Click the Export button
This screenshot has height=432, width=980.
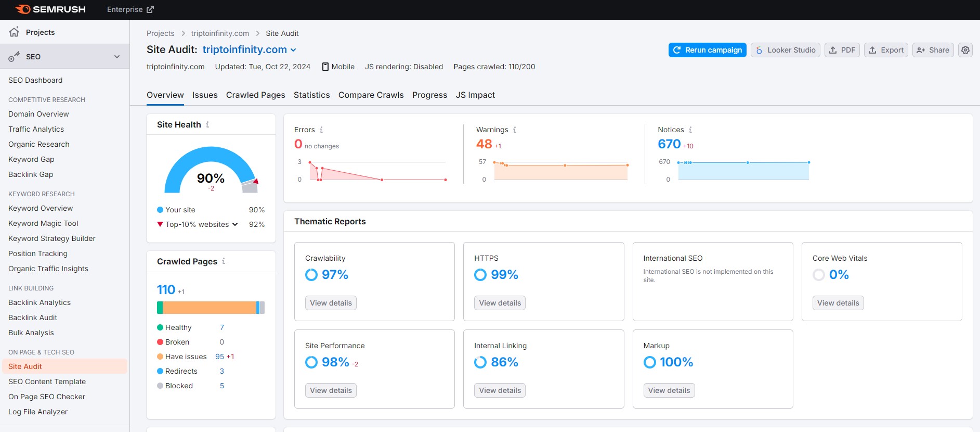(886, 50)
